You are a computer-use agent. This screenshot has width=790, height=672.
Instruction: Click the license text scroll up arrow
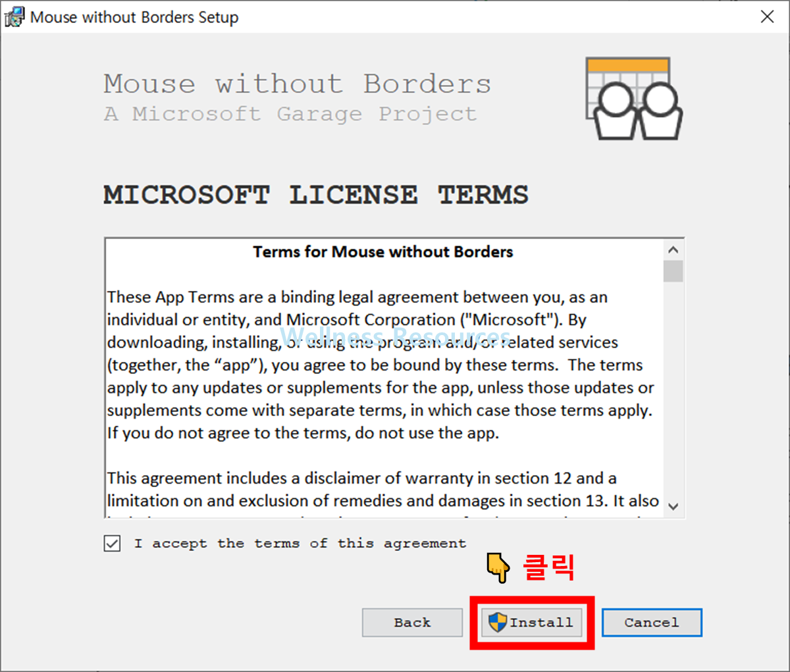(x=673, y=250)
